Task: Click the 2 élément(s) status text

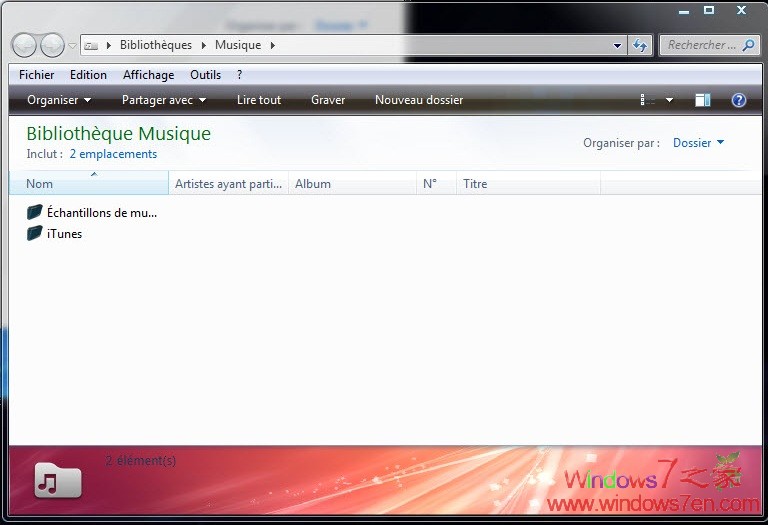Action: click(x=141, y=460)
